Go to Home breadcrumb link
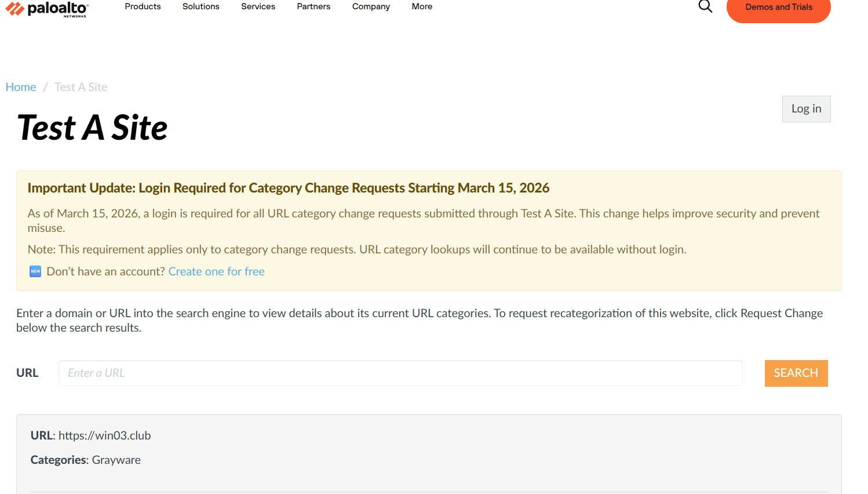Screen dimensions: 868x494 tap(21, 87)
